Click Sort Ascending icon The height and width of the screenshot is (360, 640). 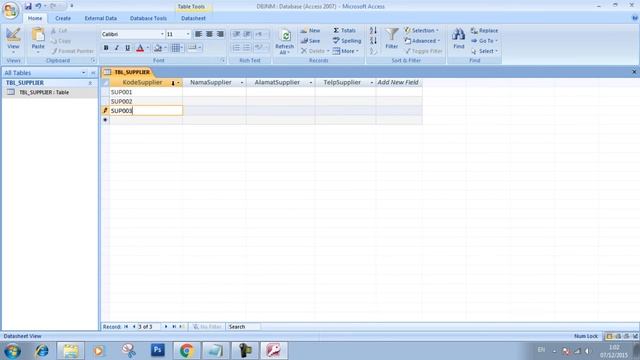click(373, 31)
